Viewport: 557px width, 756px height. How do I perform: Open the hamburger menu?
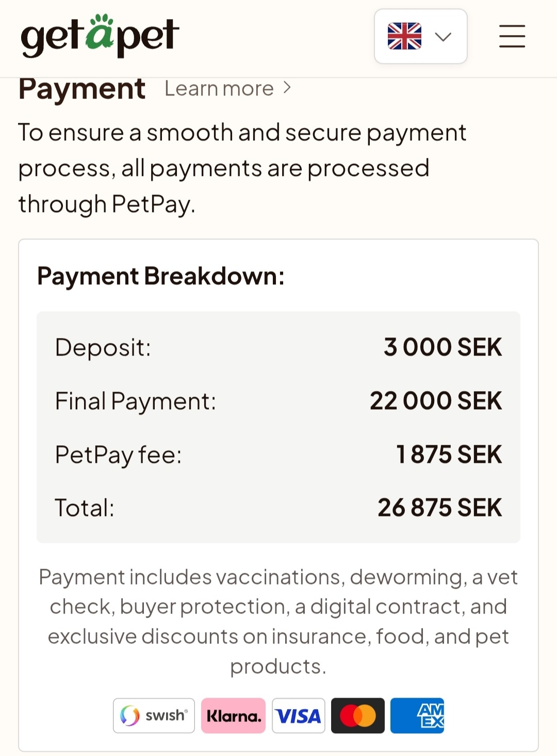click(x=512, y=36)
